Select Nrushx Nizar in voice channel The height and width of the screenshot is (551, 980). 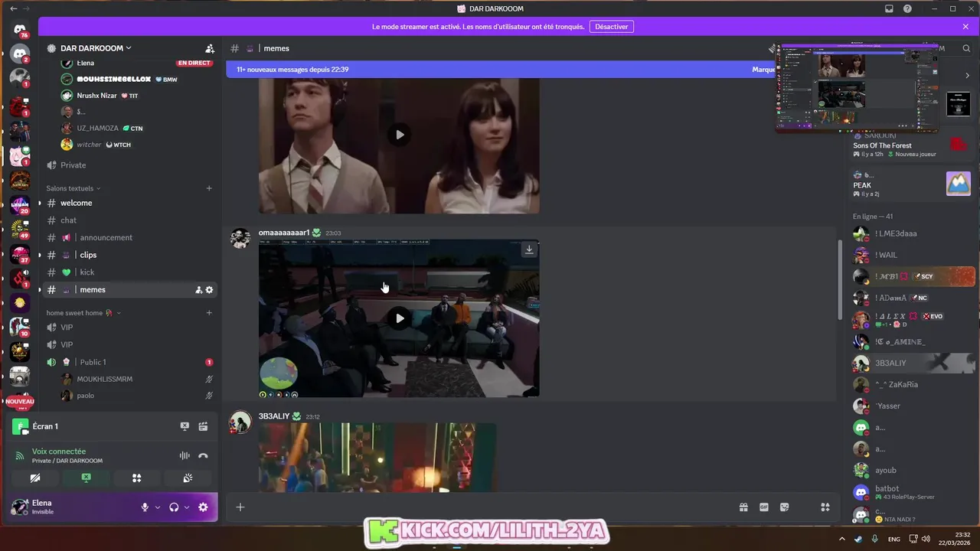click(x=136, y=96)
